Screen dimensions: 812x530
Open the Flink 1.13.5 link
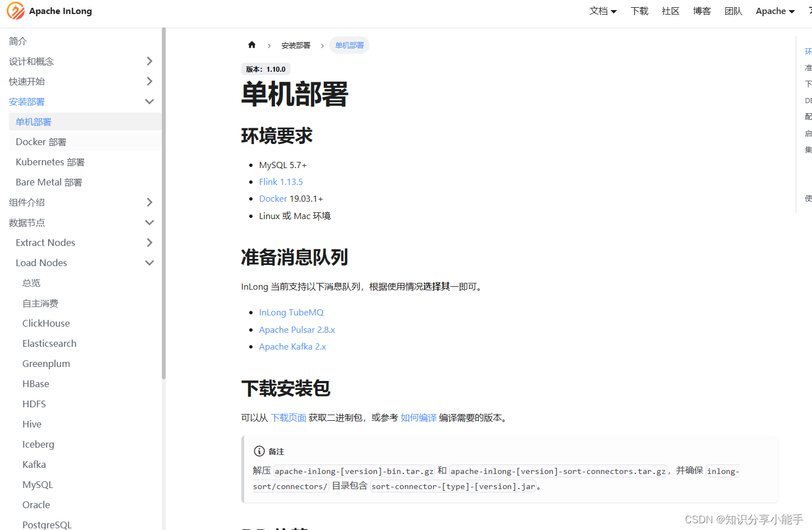click(x=281, y=182)
